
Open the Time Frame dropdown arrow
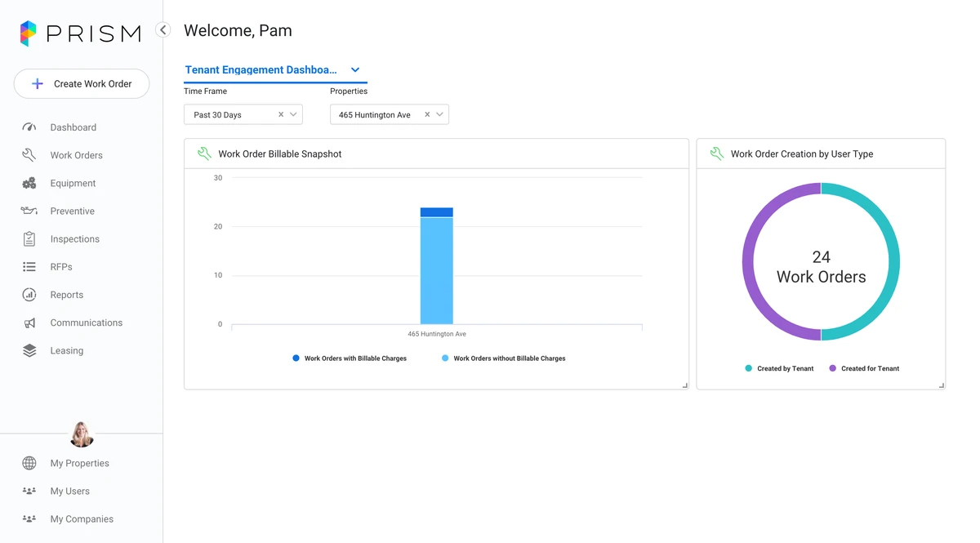pos(293,115)
